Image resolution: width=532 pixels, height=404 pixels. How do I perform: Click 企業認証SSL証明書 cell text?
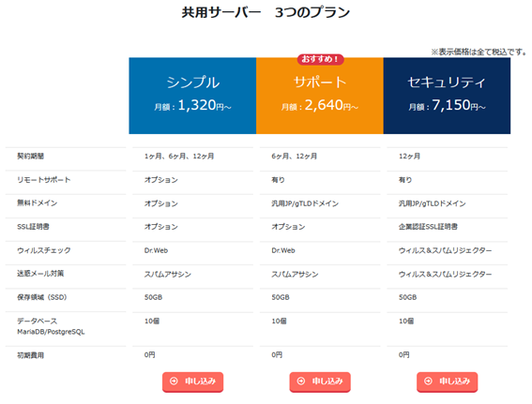[428, 227]
